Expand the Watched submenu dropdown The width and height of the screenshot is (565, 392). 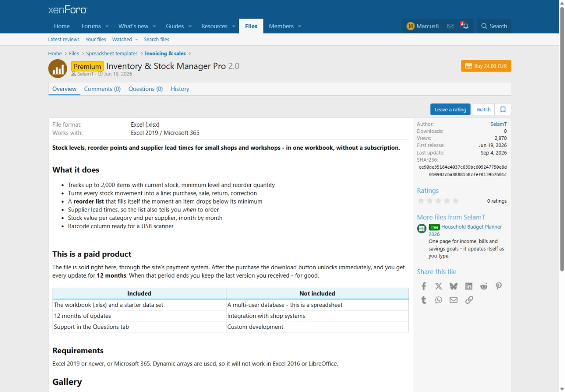click(x=136, y=40)
